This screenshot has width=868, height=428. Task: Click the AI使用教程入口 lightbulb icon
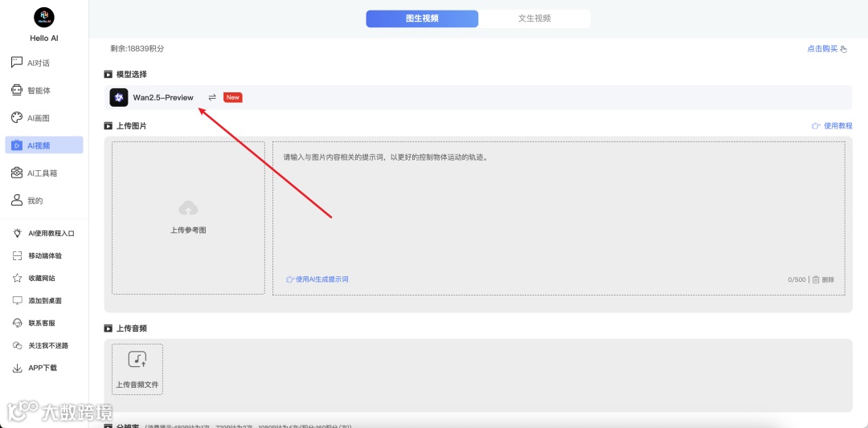(17, 234)
